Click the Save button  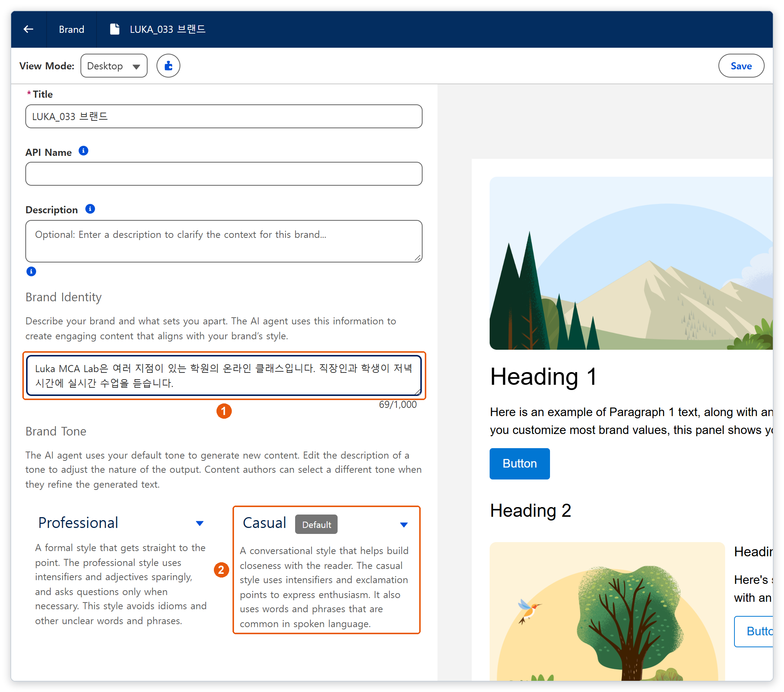tap(741, 66)
